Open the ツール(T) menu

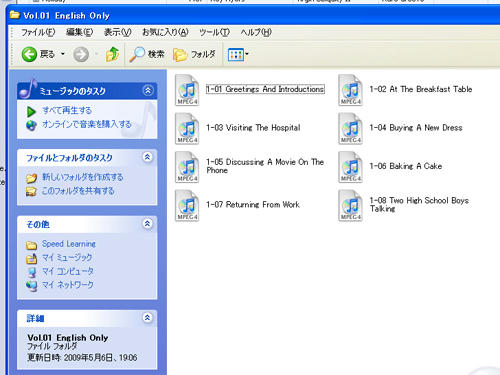tap(214, 32)
